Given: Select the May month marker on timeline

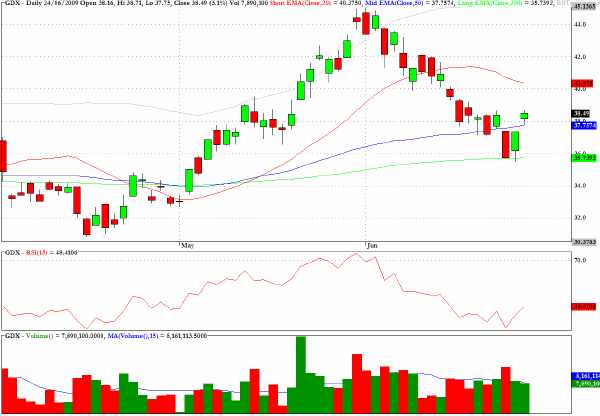Looking at the screenshot, I should pos(188,245).
